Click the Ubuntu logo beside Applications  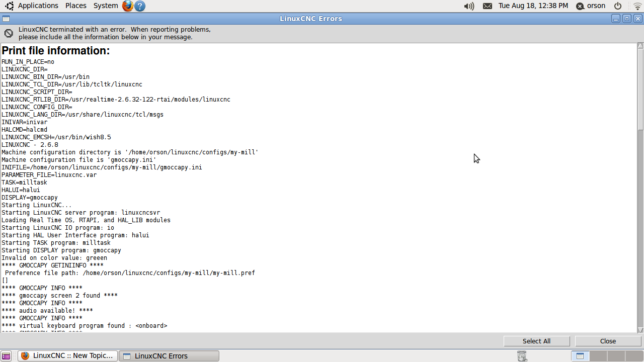(10, 6)
